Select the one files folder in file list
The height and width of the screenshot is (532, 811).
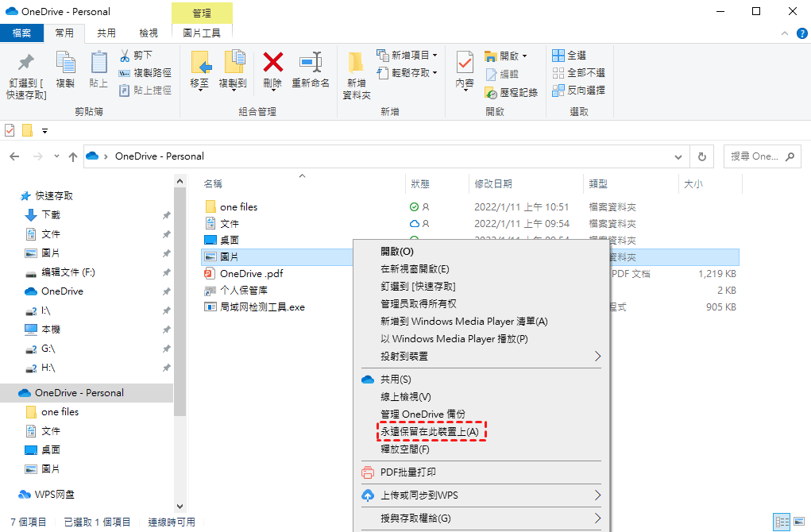pyautogui.click(x=238, y=207)
